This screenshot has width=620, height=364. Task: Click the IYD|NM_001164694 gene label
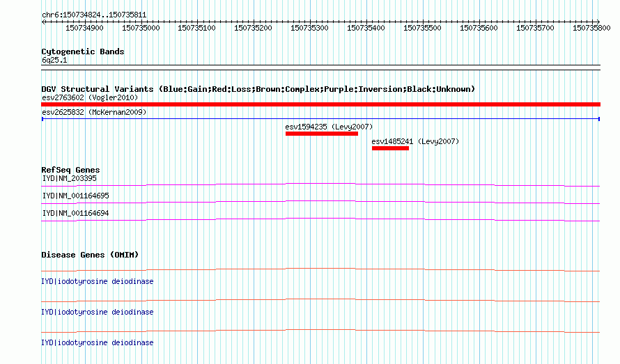(75, 213)
